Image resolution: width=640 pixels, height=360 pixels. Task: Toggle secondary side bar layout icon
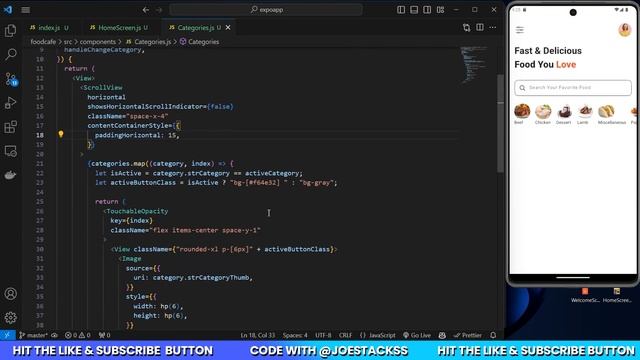tap(427, 9)
